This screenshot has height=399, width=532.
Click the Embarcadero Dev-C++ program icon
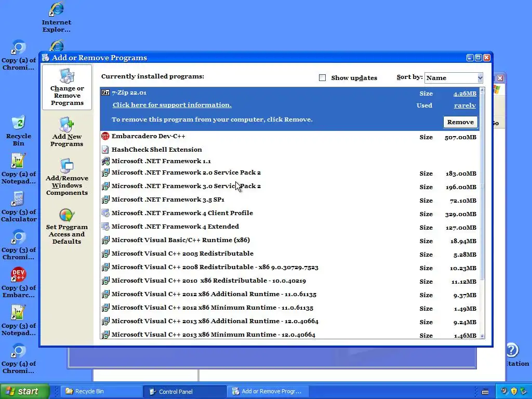click(x=105, y=137)
